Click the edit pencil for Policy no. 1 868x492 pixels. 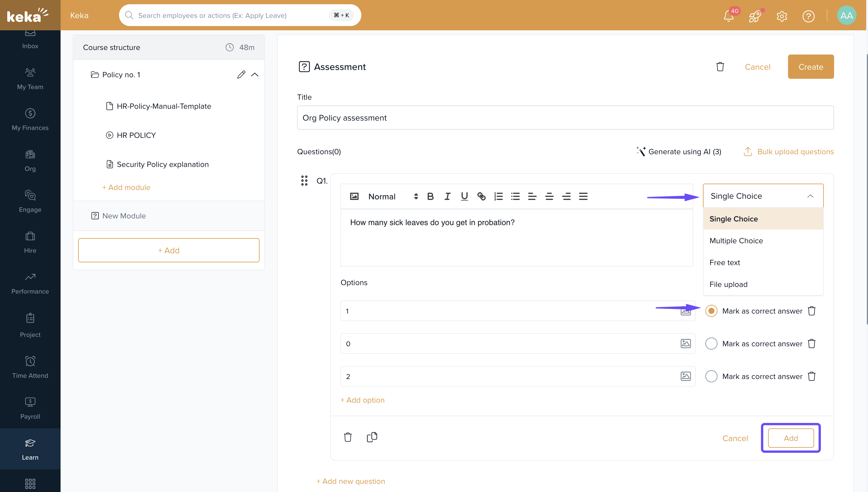click(x=241, y=75)
